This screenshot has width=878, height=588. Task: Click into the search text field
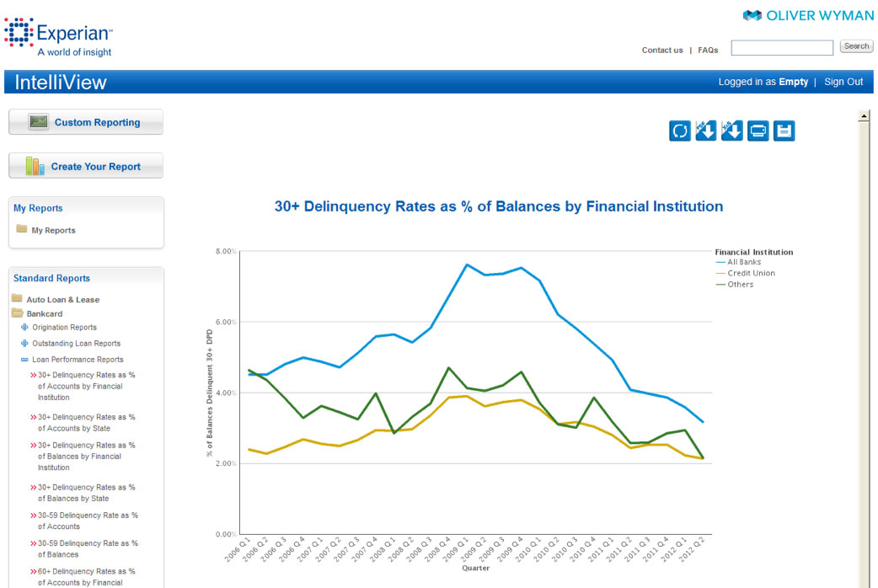[x=781, y=48]
